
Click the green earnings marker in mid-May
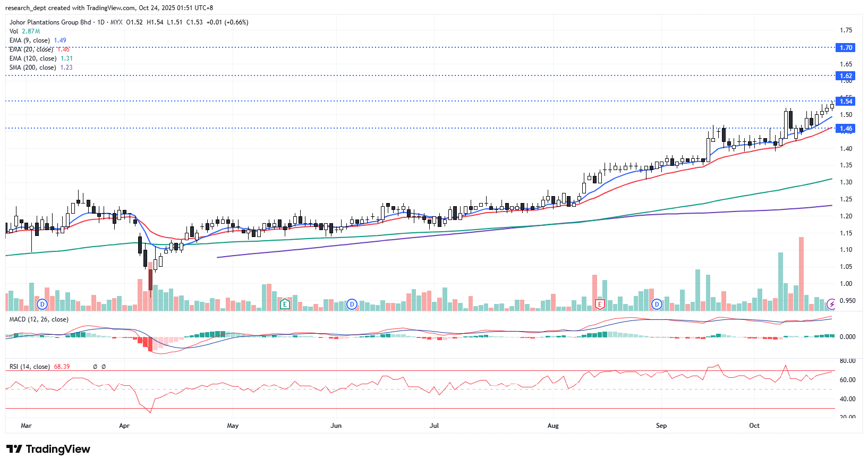point(285,305)
